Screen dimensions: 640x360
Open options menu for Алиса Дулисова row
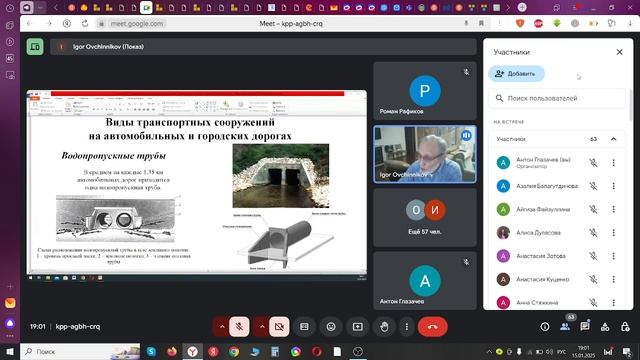coord(613,233)
